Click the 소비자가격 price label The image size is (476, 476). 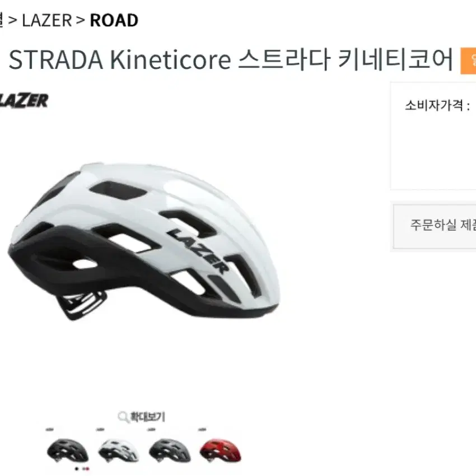pos(437,105)
